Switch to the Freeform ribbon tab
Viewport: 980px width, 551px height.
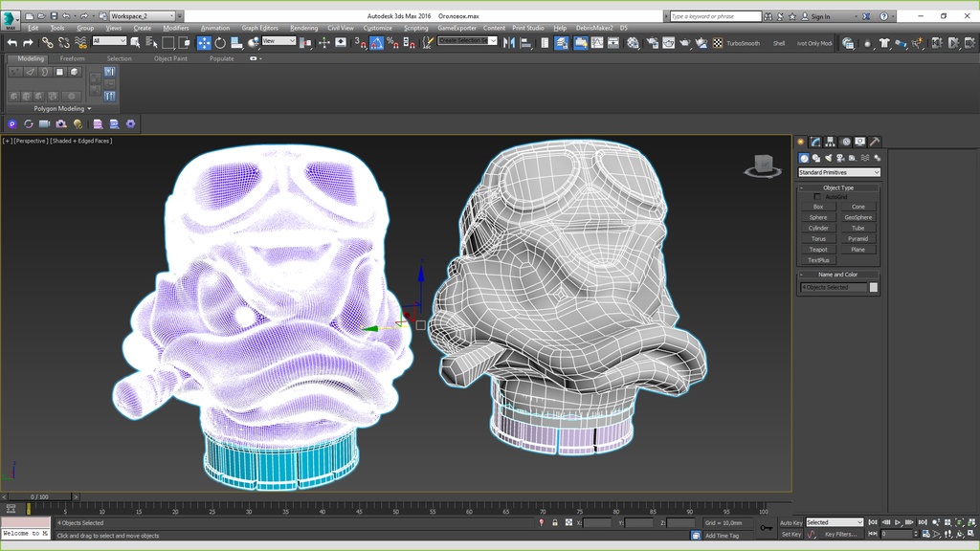pos(73,58)
